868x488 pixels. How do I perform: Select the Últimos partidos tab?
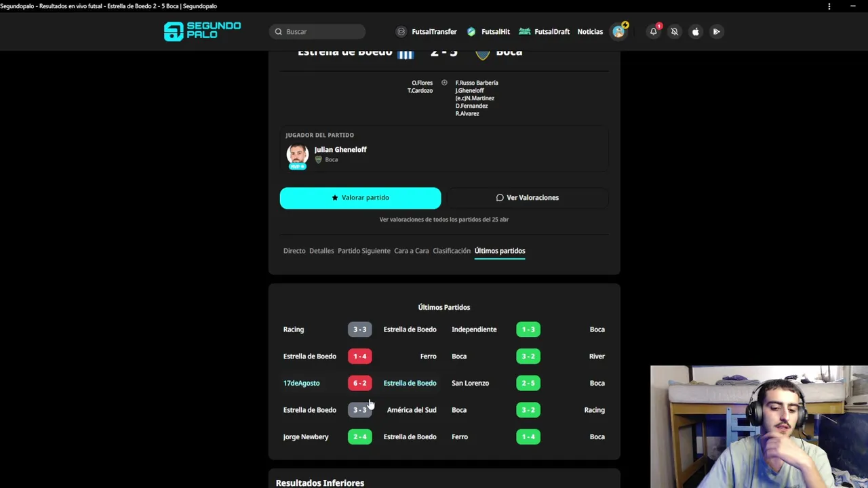[x=500, y=251]
